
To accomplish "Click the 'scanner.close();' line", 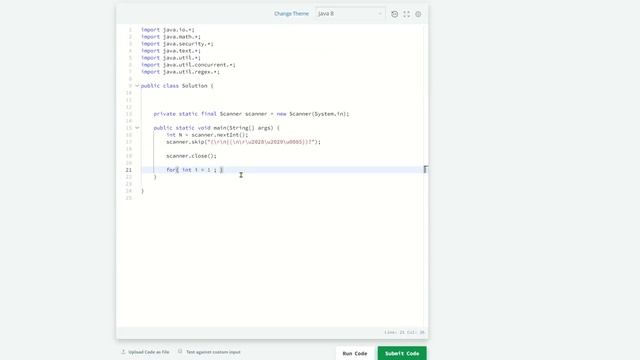I will tap(191, 156).
